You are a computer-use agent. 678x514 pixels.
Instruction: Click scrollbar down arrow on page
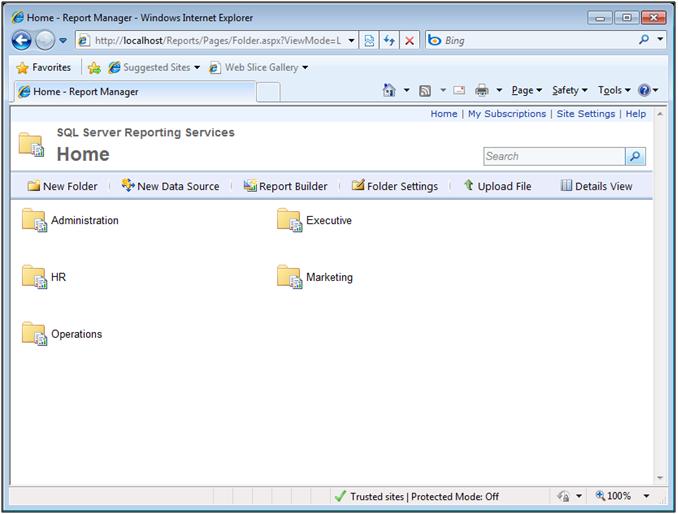pos(660,478)
